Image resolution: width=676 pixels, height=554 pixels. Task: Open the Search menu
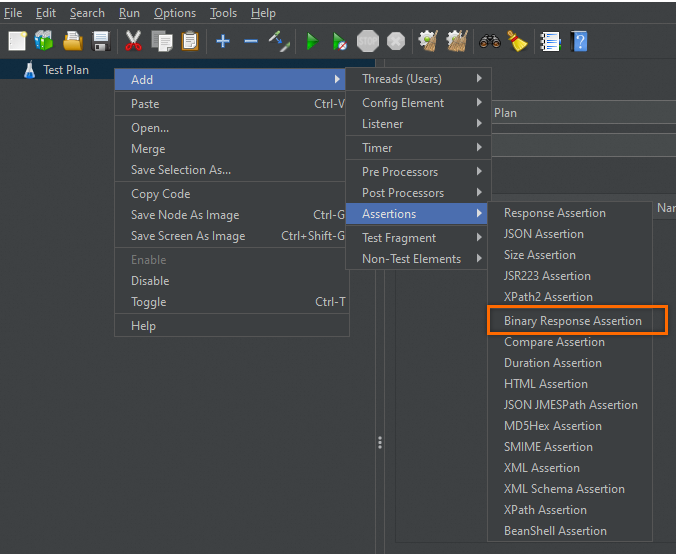[x=87, y=13]
